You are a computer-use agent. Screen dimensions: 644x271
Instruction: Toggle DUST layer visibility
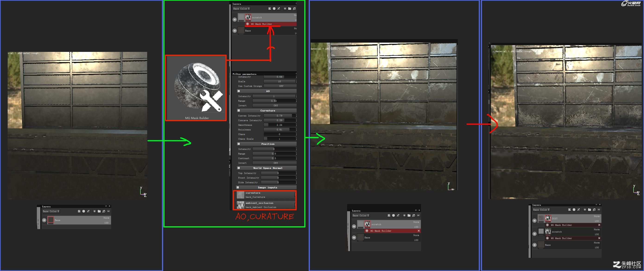point(534,221)
